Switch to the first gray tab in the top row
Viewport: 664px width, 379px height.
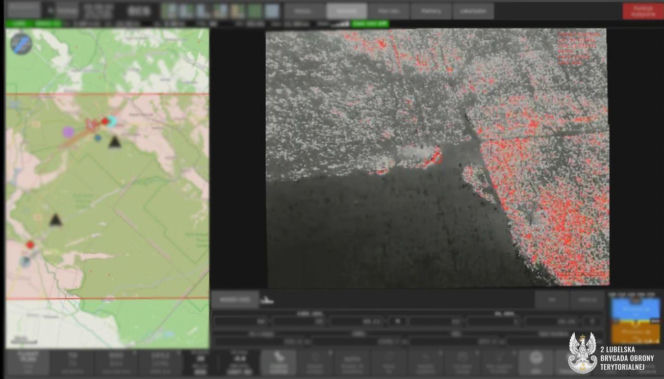pyautogui.click(x=304, y=11)
